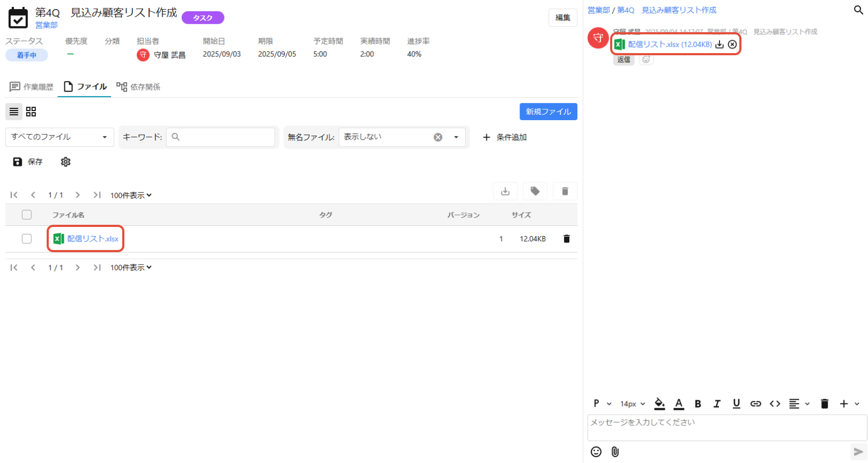Screen dimensions: 868x463
Task: Click the keyword search input field
Action: coord(221,137)
